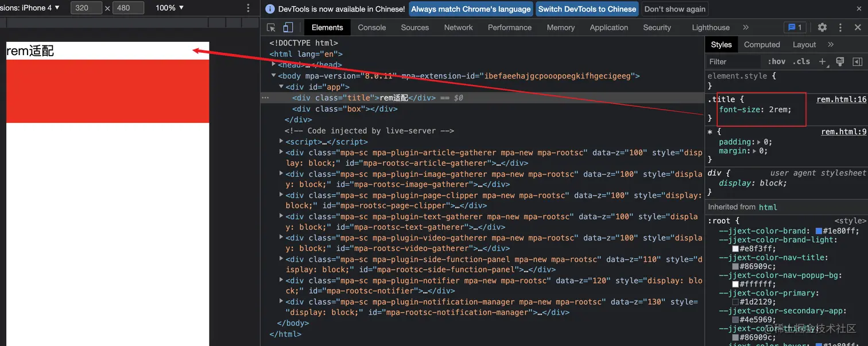Activate the inspect element picker icon
The image size is (868, 346).
pyautogui.click(x=272, y=28)
